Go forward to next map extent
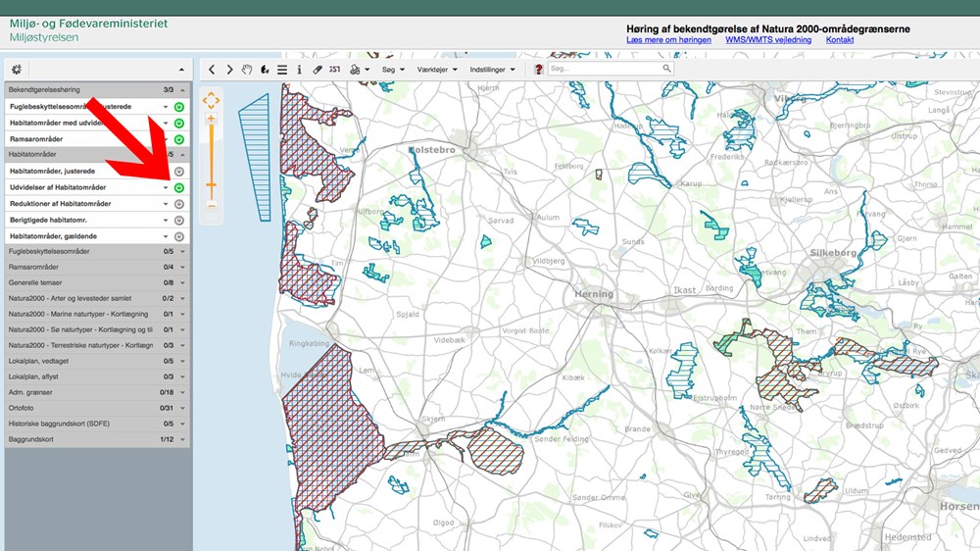Image resolution: width=980 pixels, height=551 pixels. (229, 70)
